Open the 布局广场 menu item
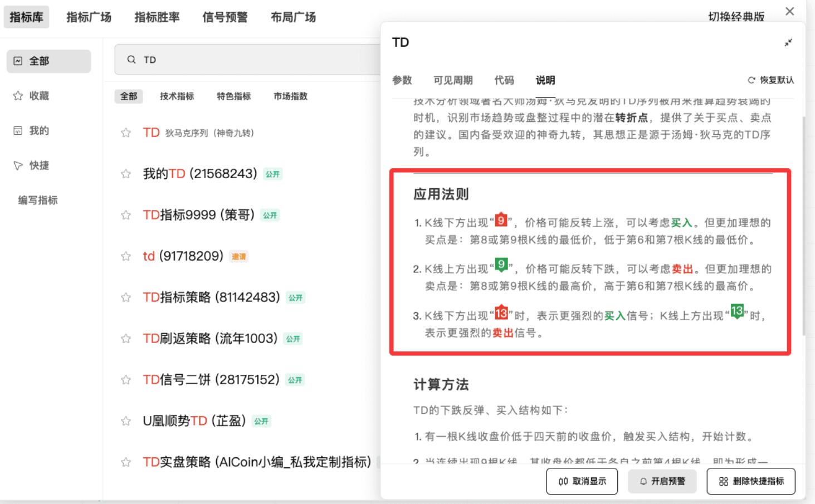 click(x=294, y=17)
